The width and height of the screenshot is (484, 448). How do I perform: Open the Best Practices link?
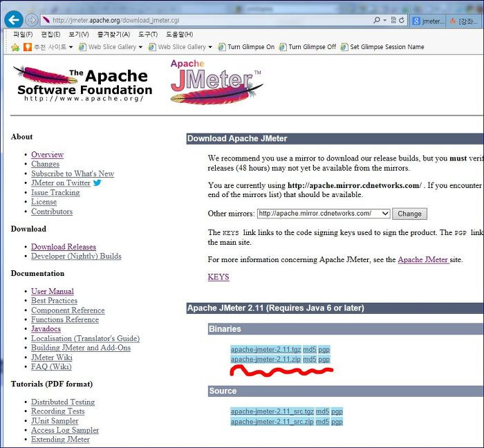54,301
